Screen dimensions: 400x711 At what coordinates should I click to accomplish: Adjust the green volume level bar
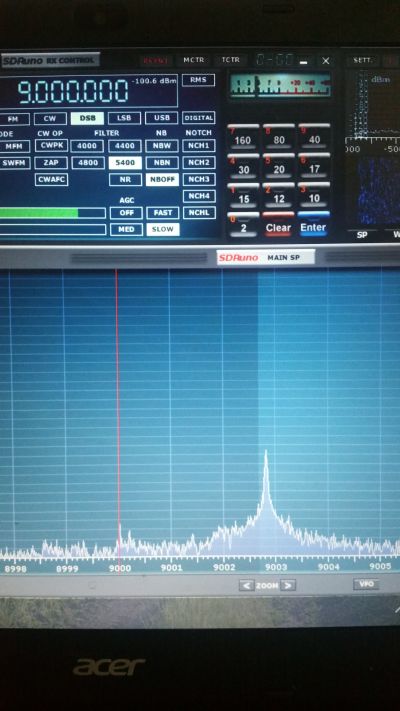(53, 213)
